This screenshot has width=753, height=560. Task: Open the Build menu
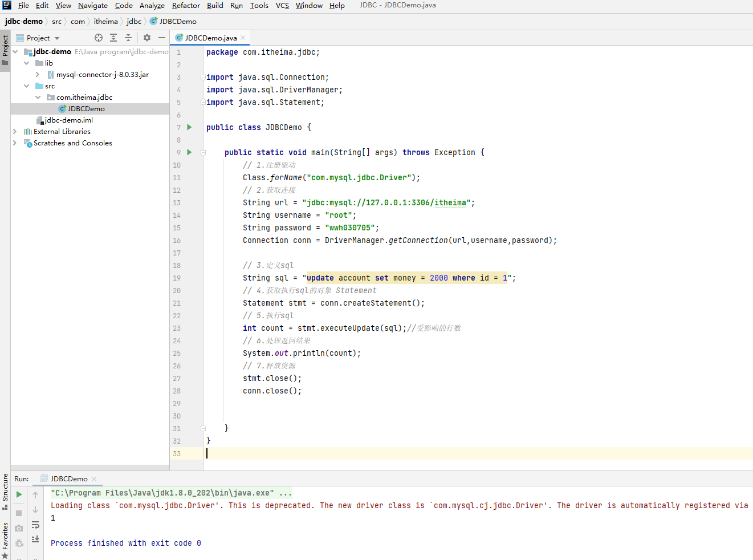tap(215, 6)
